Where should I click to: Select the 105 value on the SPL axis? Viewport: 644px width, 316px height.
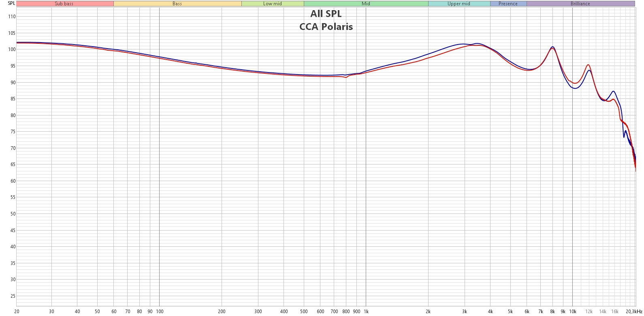[12, 33]
